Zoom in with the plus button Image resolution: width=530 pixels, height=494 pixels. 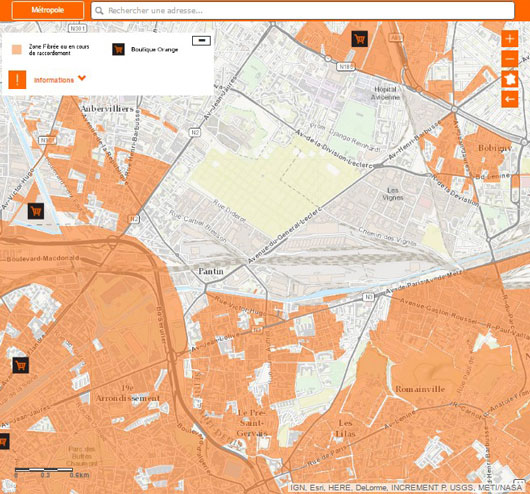(x=509, y=39)
